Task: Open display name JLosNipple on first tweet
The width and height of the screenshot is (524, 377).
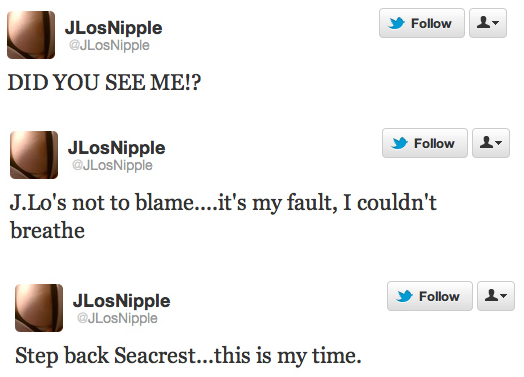Action: tap(114, 28)
